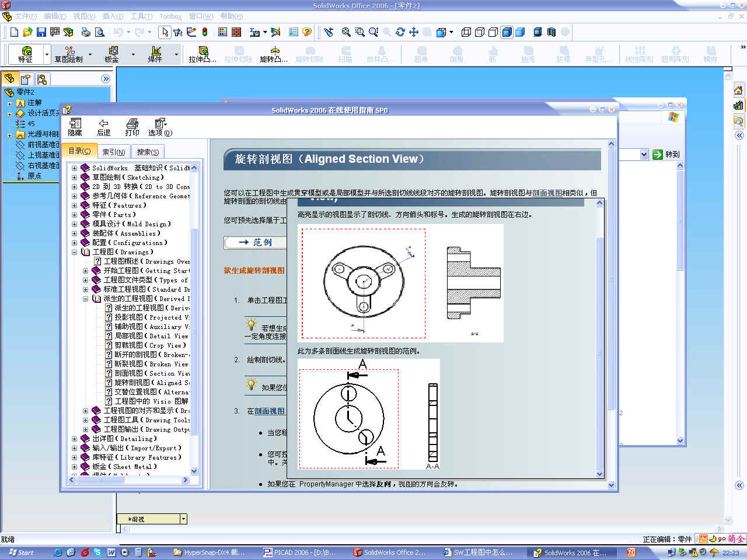Image resolution: width=747 pixels, height=560 pixels.
Task: Collapse the 派生的工程视图 (Derived) help topic
Action: tap(85, 299)
